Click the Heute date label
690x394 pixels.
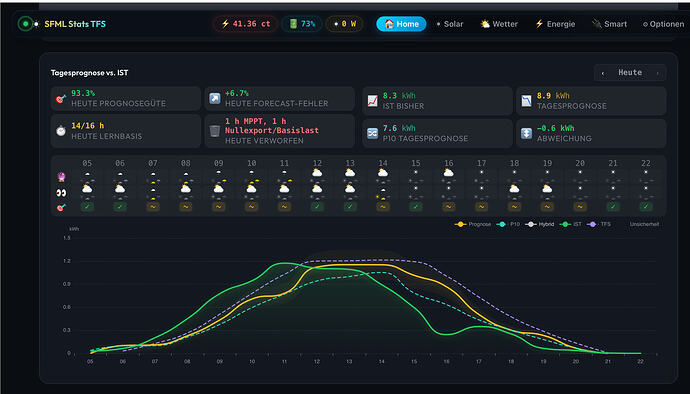630,73
